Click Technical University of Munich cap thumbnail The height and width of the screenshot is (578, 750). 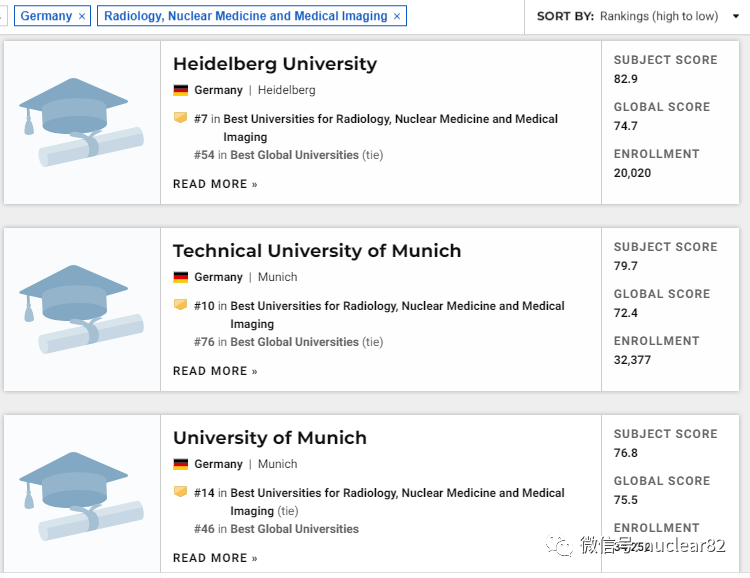[x=81, y=309]
